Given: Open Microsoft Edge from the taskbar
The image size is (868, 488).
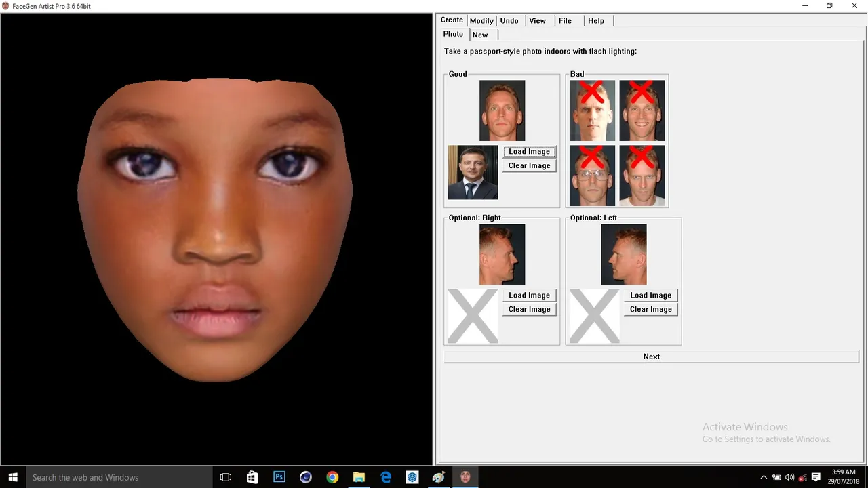Looking at the screenshot, I should pos(386,477).
